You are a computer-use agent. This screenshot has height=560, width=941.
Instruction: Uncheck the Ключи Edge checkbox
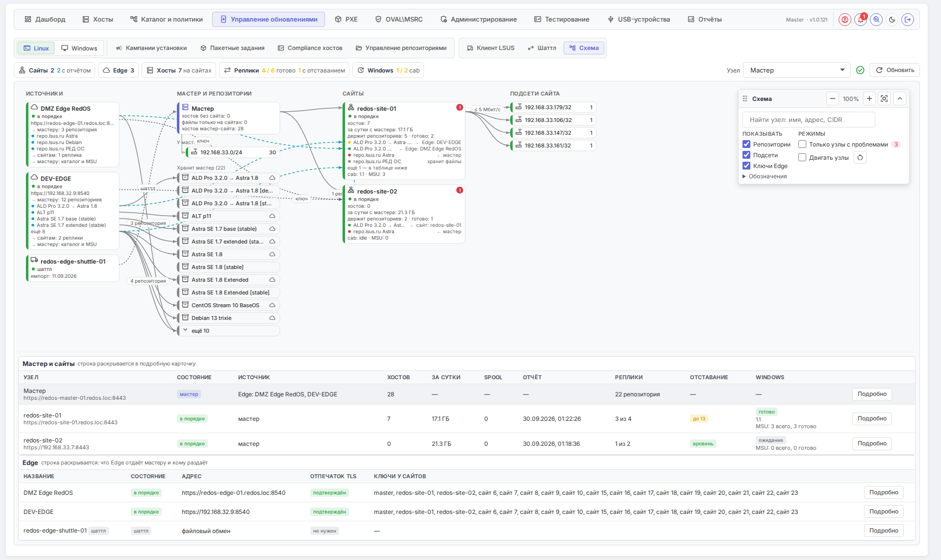click(x=746, y=166)
